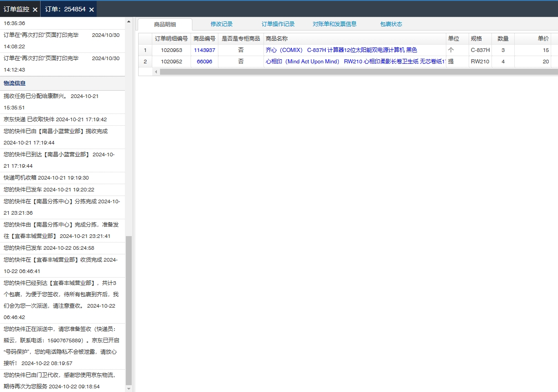The height and width of the screenshot is (392, 558).
Task: Open the 修改记录 tab
Action: click(x=222, y=24)
